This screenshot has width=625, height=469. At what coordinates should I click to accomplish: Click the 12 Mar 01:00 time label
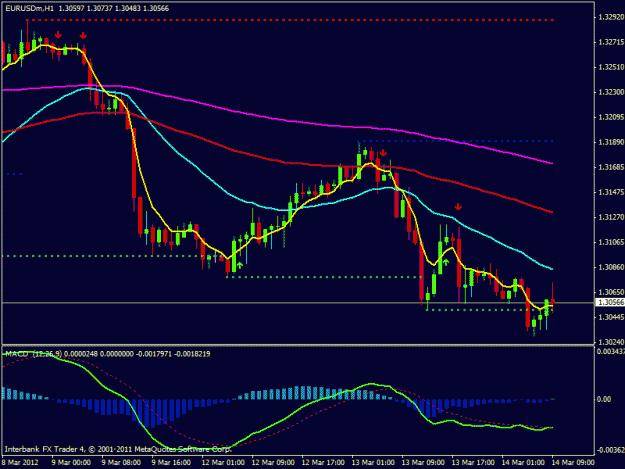pyautogui.click(x=223, y=462)
